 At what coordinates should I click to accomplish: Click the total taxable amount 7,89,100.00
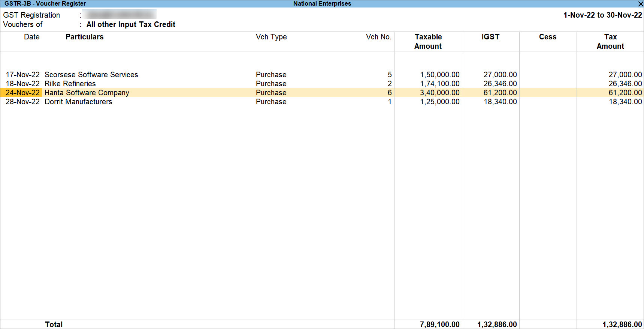[x=440, y=324]
